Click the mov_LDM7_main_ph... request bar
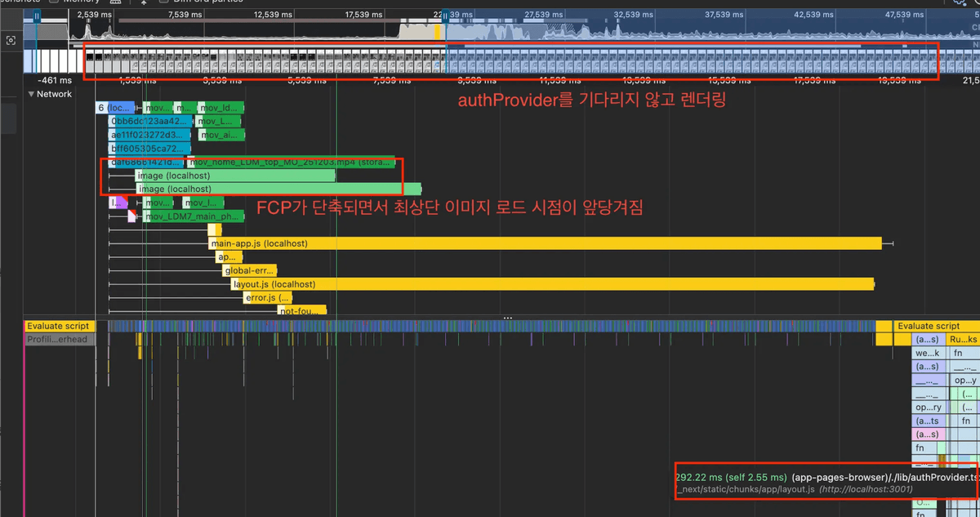 click(193, 216)
